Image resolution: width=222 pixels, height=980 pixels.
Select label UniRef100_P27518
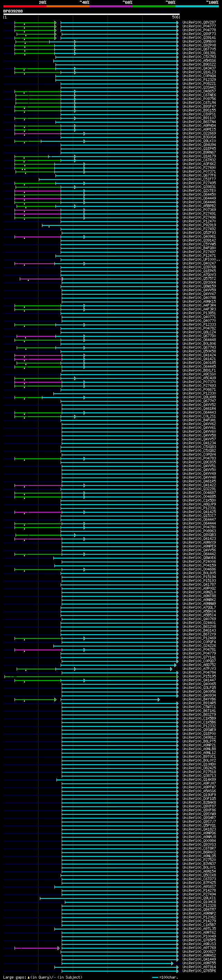[199, 771]
